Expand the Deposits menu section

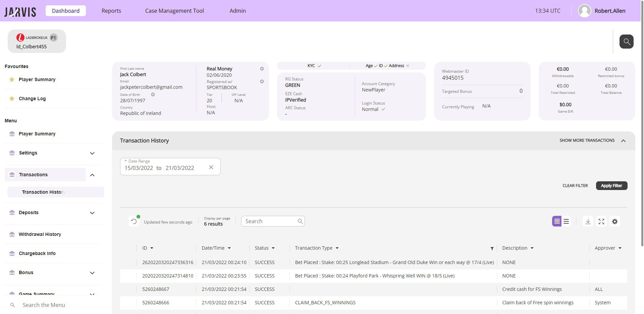[x=92, y=213]
